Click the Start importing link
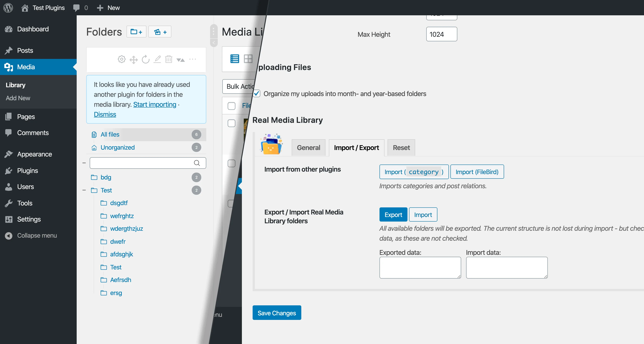 pyautogui.click(x=154, y=104)
